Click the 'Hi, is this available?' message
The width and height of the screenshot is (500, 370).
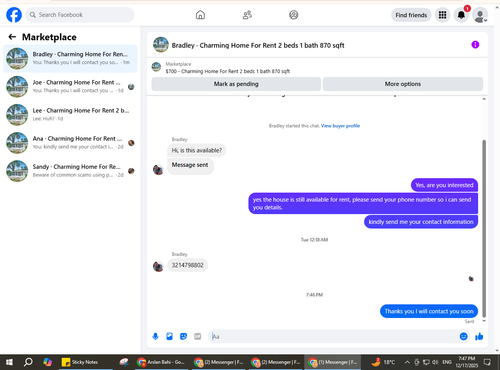tap(197, 150)
